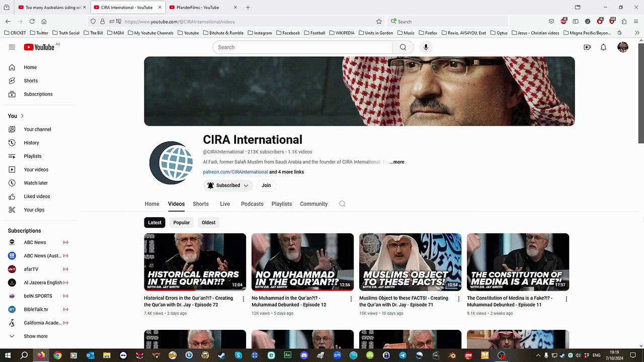This screenshot has width=644, height=362.
Task: Click the page vertical scrollbar thumb
Action: (641, 93)
